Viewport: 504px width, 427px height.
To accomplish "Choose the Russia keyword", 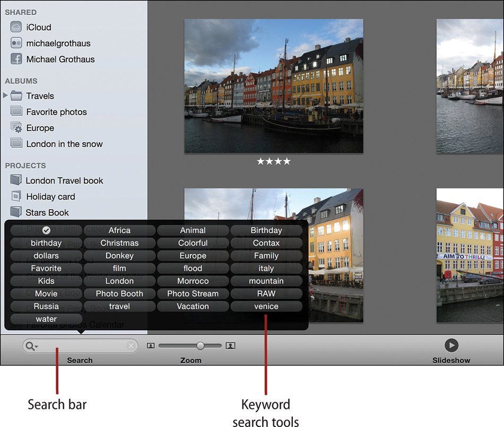I will click(46, 307).
